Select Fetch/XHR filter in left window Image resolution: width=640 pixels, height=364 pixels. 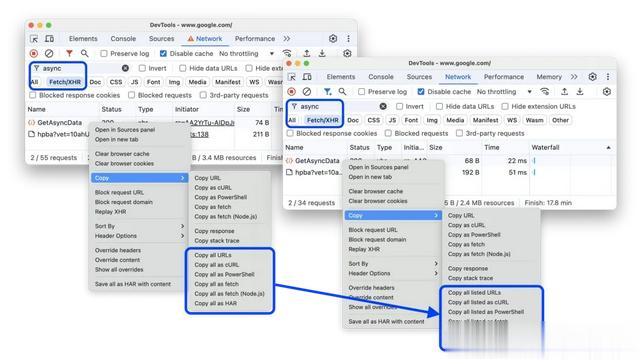[65, 82]
